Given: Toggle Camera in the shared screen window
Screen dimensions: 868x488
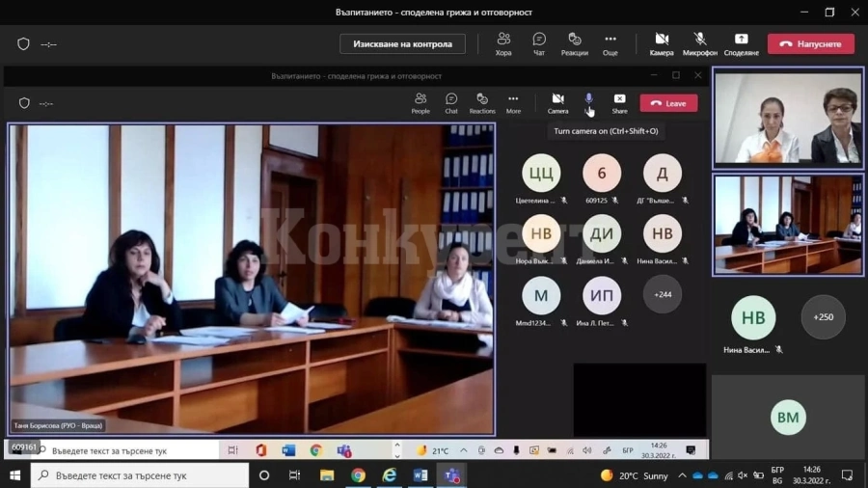Looking at the screenshot, I should point(558,103).
